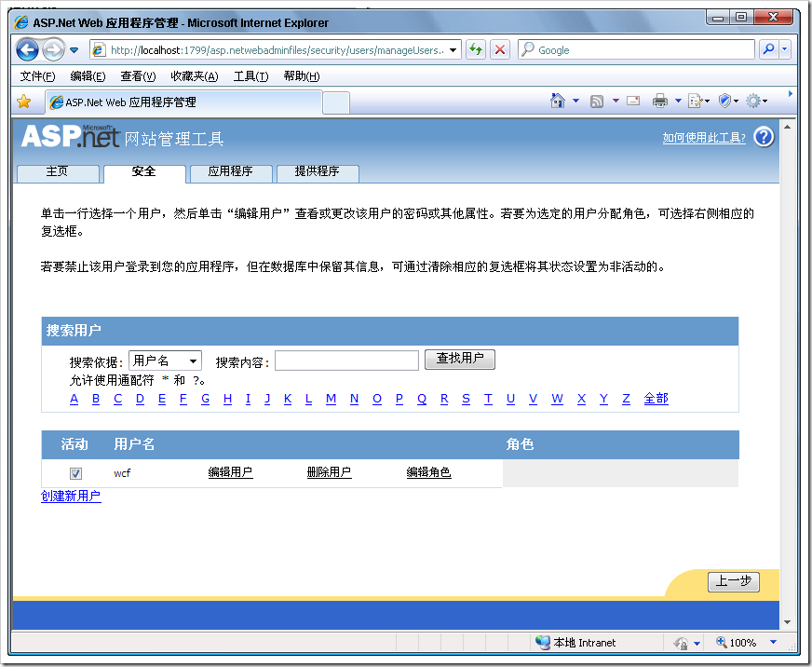
Task: Click the red Stop loading icon
Action: [500, 49]
